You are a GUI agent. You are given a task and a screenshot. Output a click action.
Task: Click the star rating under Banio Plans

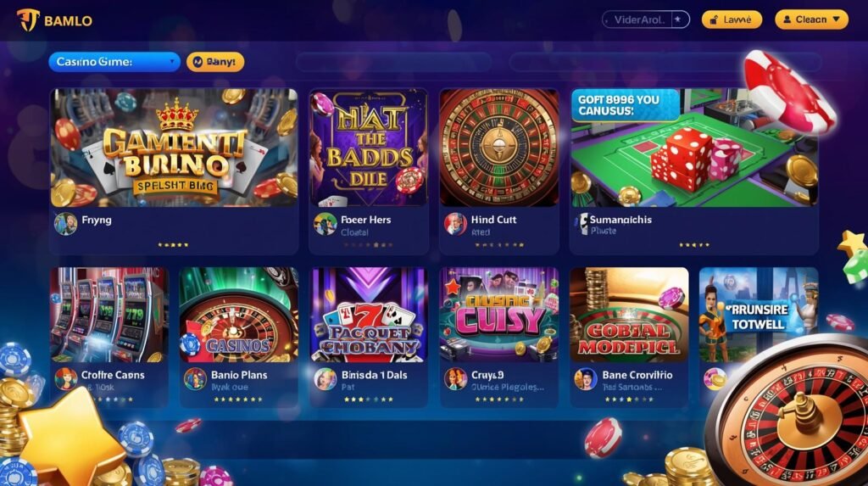point(238,399)
